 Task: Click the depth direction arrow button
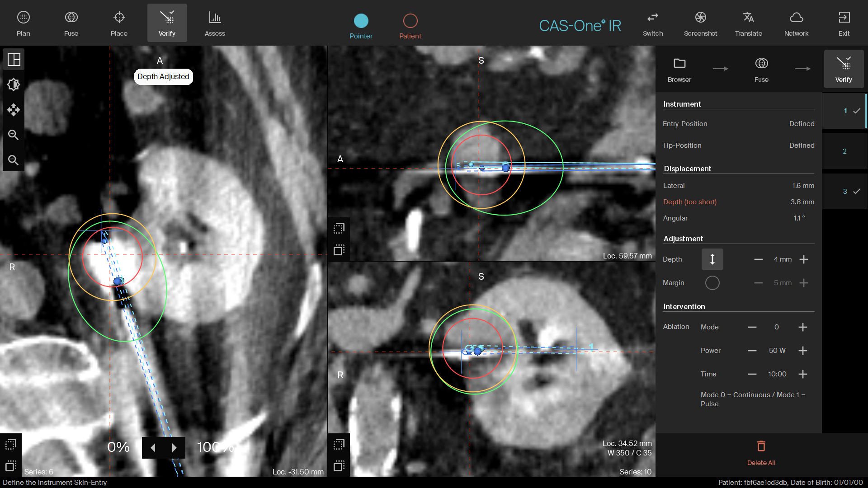tap(712, 259)
